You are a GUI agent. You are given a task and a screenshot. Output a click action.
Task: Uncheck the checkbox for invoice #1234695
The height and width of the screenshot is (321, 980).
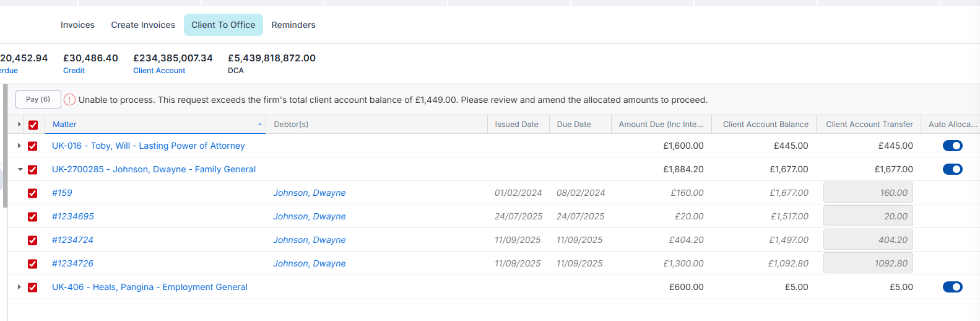pos(33,217)
